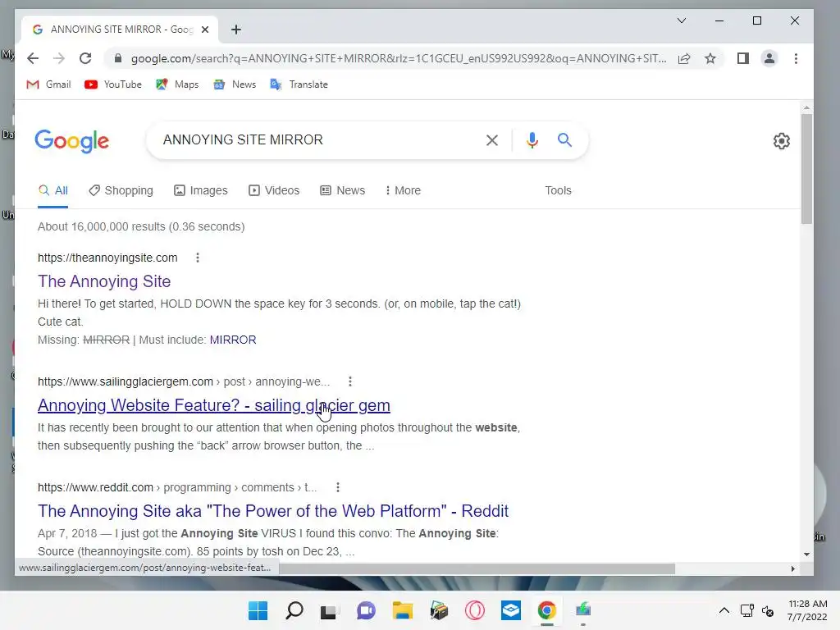Switch to Shopping results tab
This screenshot has height=630, width=840.
click(x=121, y=190)
